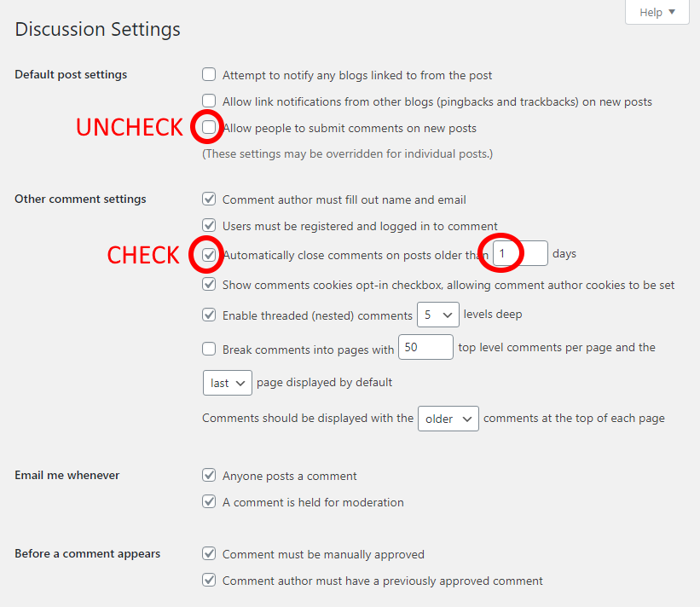Uncheck 'Anyone posts a comment' email notification
Image resolution: width=700 pixels, height=607 pixels.
209,475
